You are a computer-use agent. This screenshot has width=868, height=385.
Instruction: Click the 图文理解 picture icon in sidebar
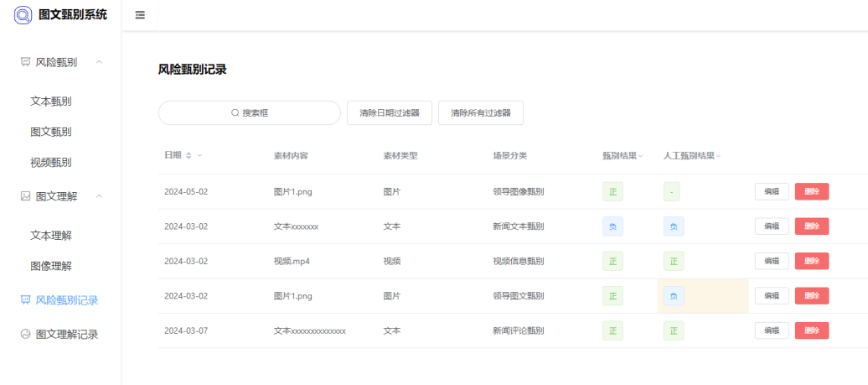tap(25, 196)
